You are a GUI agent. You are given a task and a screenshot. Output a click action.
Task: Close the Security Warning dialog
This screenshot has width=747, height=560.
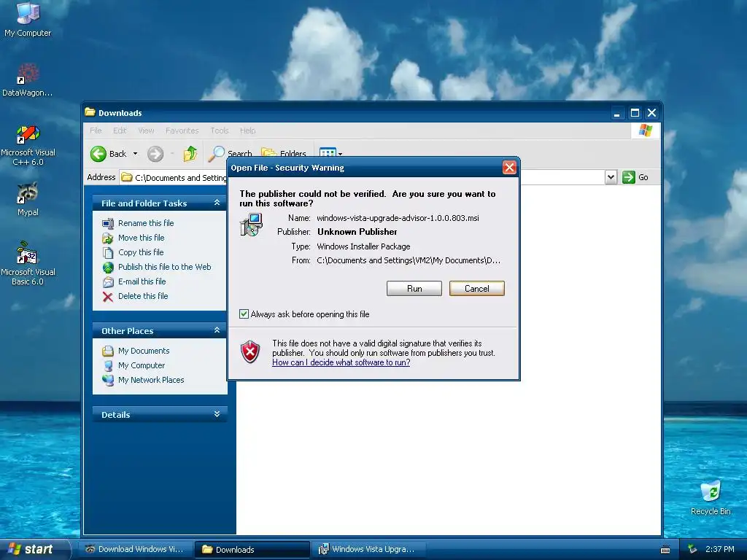[509, 168]
